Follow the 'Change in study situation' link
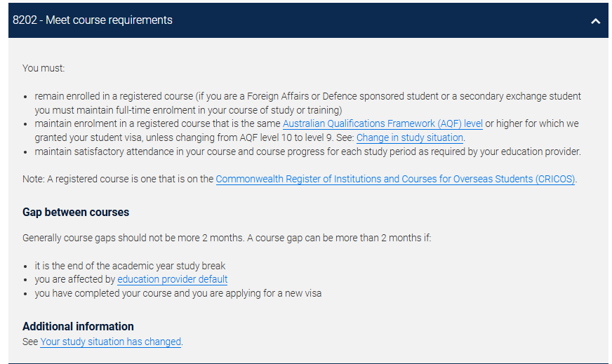 (409, 137)
